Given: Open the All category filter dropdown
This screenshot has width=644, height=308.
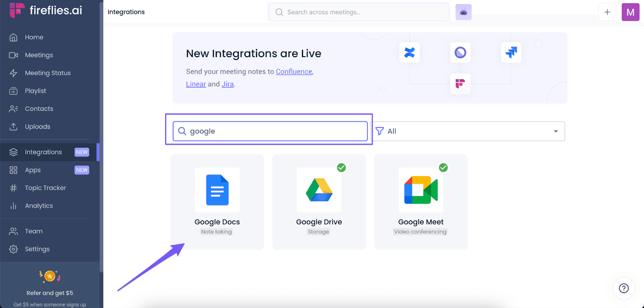Looking at the screenshot, I should (x=468, y=131).
